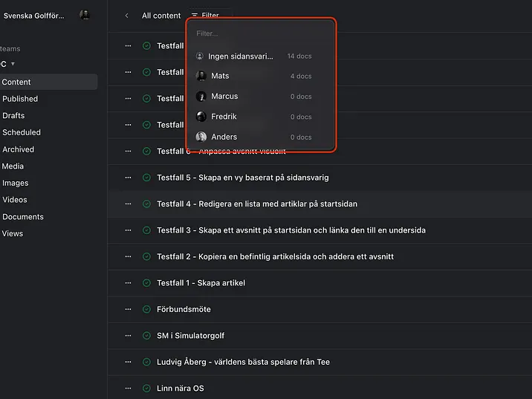The image size is (532, 399).
Task: Open the Scheduled section in sidebar
Action: (22, 132)
